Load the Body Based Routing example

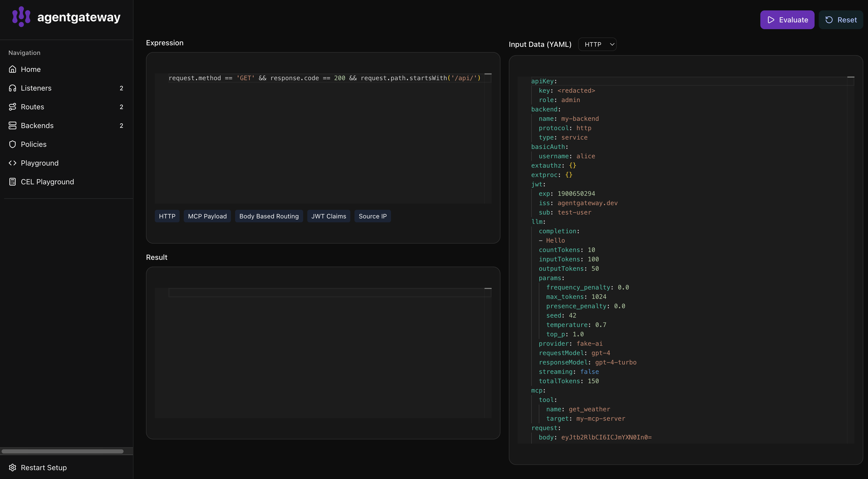pos(268,216)
